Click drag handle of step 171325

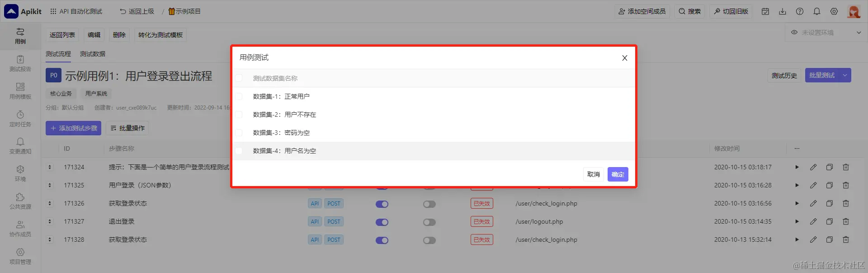(50, 185)
